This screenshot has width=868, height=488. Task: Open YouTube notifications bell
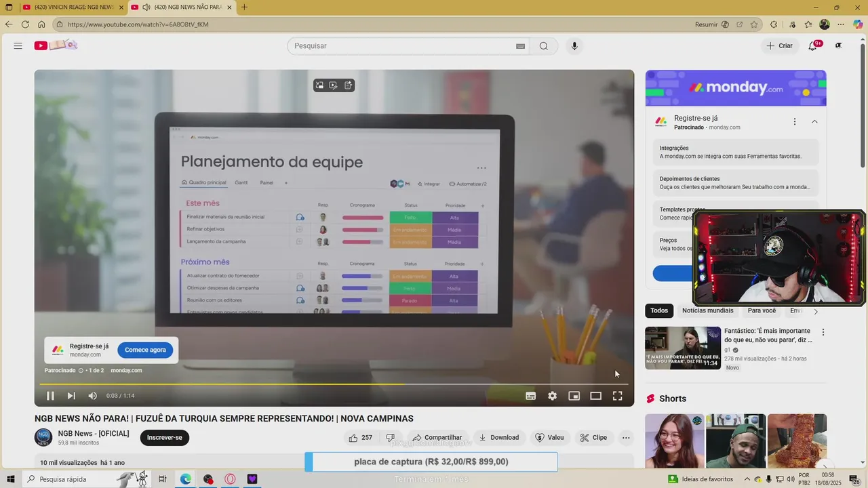pyautogui.click(x=813, y=46)
